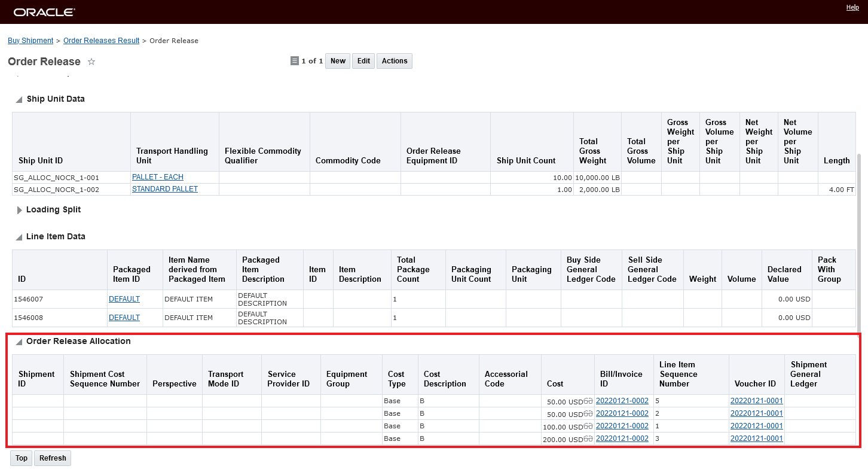The image size is (868, 469).
Task: Select ship unit SG_ALLOC_NOCR_1-002 cell
Action: click(x=71, y=190)
